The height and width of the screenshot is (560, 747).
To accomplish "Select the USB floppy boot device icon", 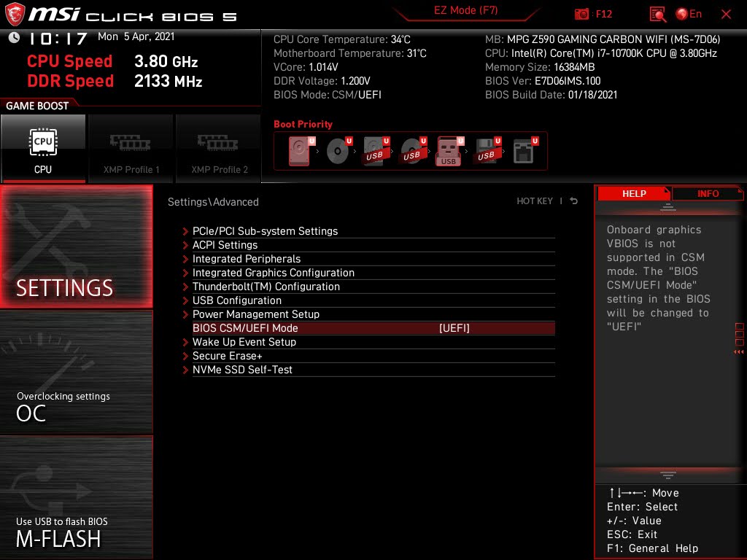I will point(487,150).
